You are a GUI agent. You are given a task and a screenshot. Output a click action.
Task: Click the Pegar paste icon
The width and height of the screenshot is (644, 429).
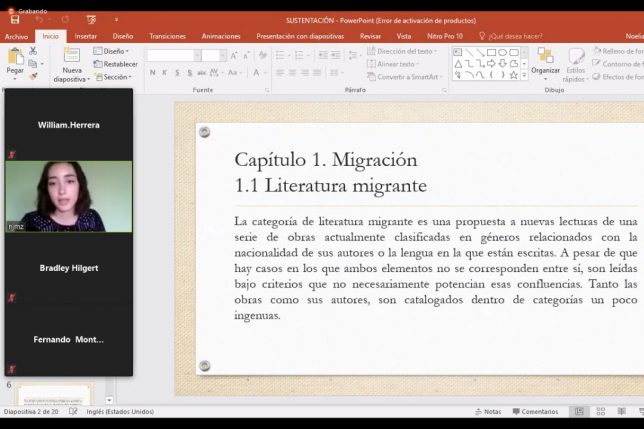point(15,58)
